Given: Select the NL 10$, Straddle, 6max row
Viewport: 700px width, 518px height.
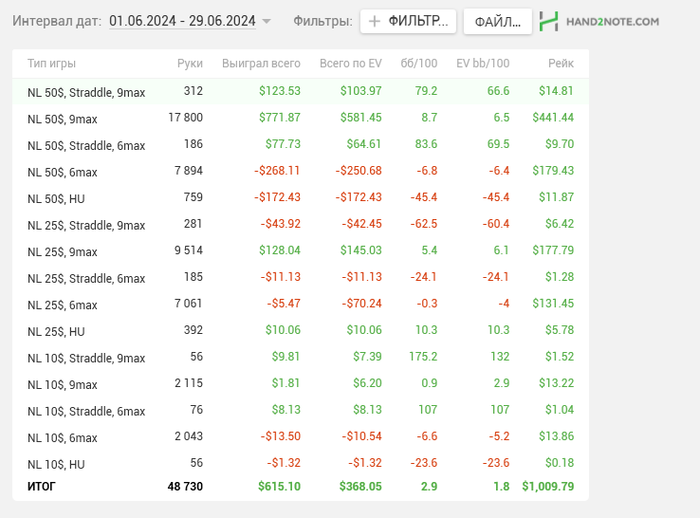Looking at the screenshot, I should (300, 410).
